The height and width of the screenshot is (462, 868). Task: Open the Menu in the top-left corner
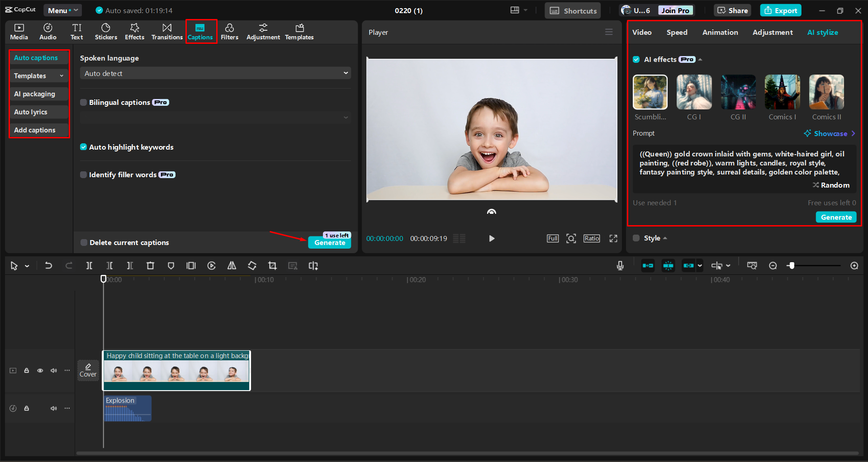pyautogui.click(x=62, y=10)
